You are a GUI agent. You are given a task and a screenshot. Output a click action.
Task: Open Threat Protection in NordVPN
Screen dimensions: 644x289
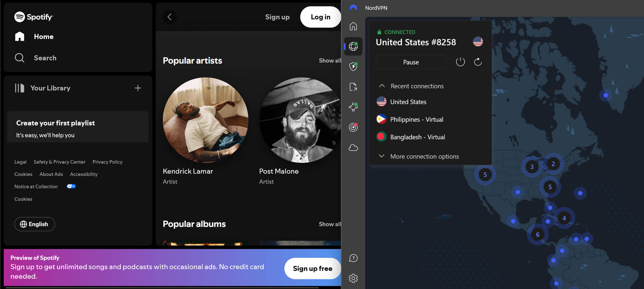[353, 66]
